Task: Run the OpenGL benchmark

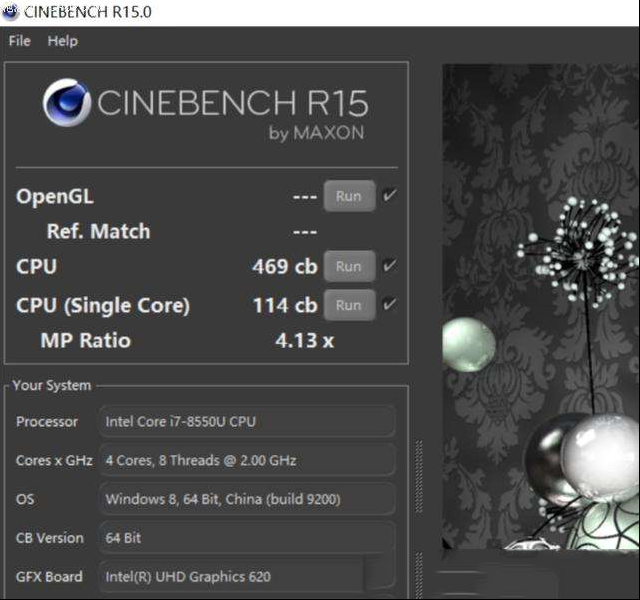Action: 349,196
